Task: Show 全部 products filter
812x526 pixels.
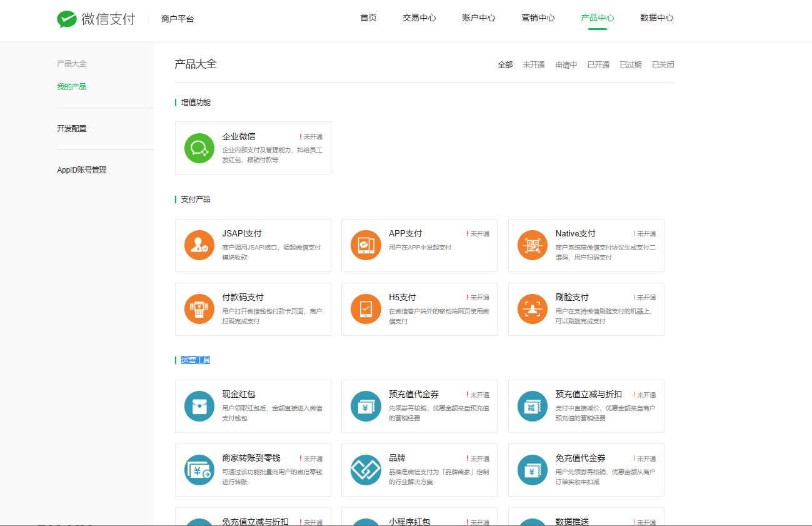Action: (x=505, y=64)
